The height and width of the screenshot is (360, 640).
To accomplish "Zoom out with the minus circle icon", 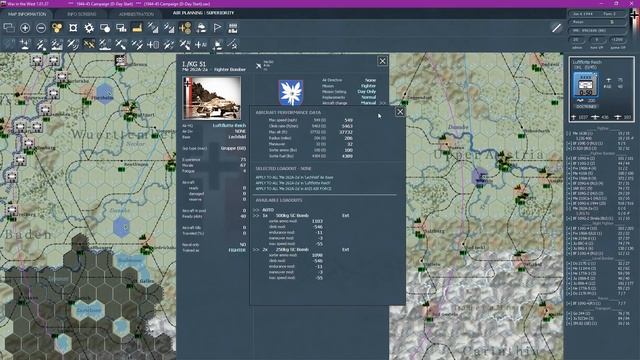I will click(41, 28).
